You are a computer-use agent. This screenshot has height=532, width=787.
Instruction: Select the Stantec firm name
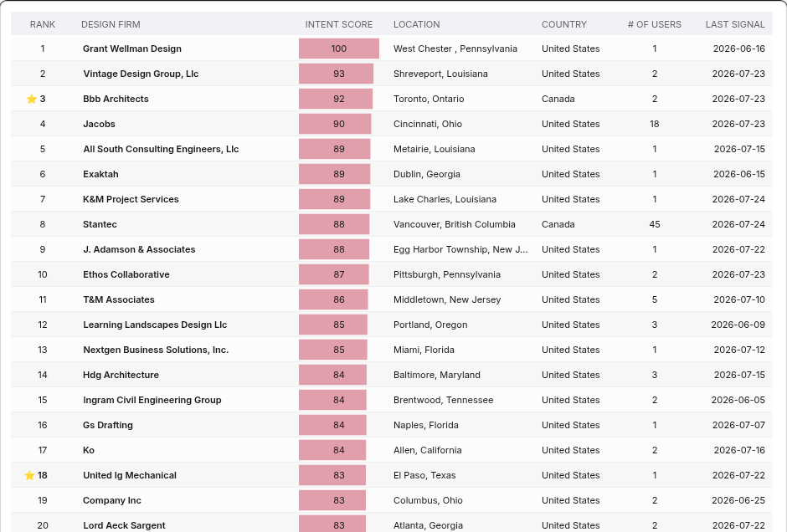click(100, 224)
